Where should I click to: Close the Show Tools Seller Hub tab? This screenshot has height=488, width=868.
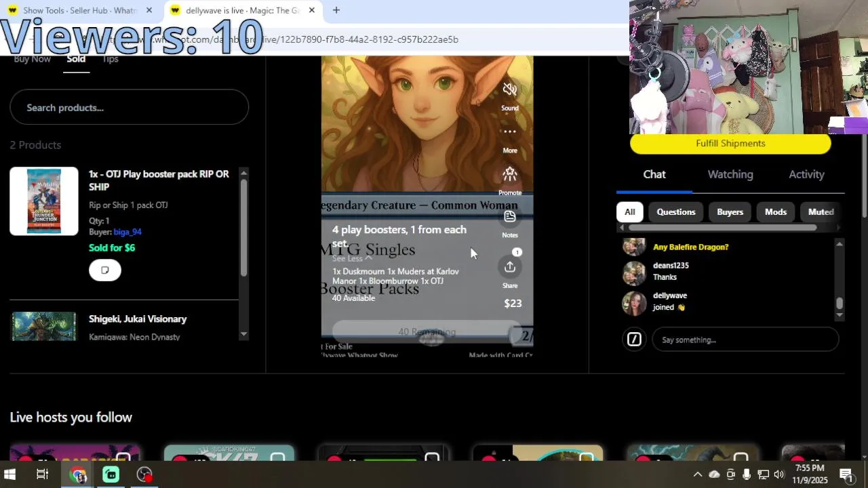(x=149, y=10)
